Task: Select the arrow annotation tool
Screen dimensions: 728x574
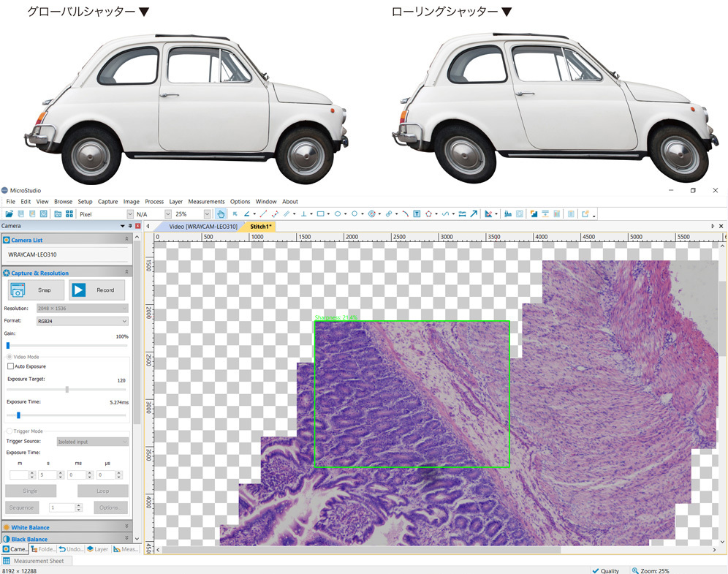Action: [474, 214]
